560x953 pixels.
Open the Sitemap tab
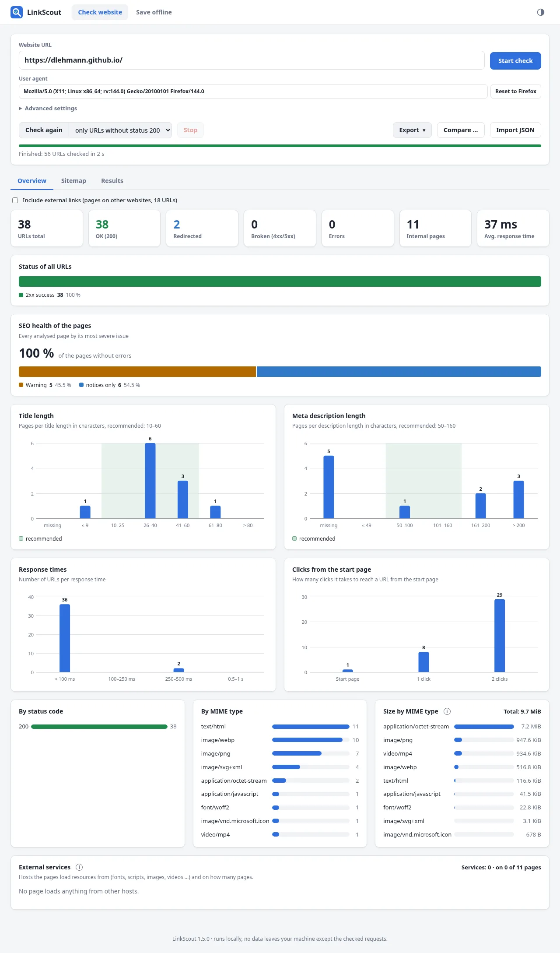(73, 181)
